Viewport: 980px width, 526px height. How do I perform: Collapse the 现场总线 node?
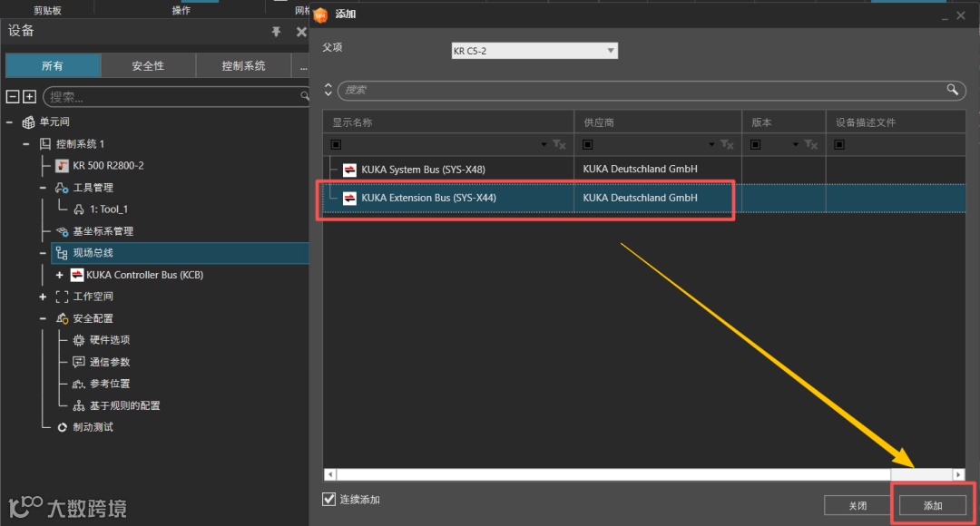43,253
